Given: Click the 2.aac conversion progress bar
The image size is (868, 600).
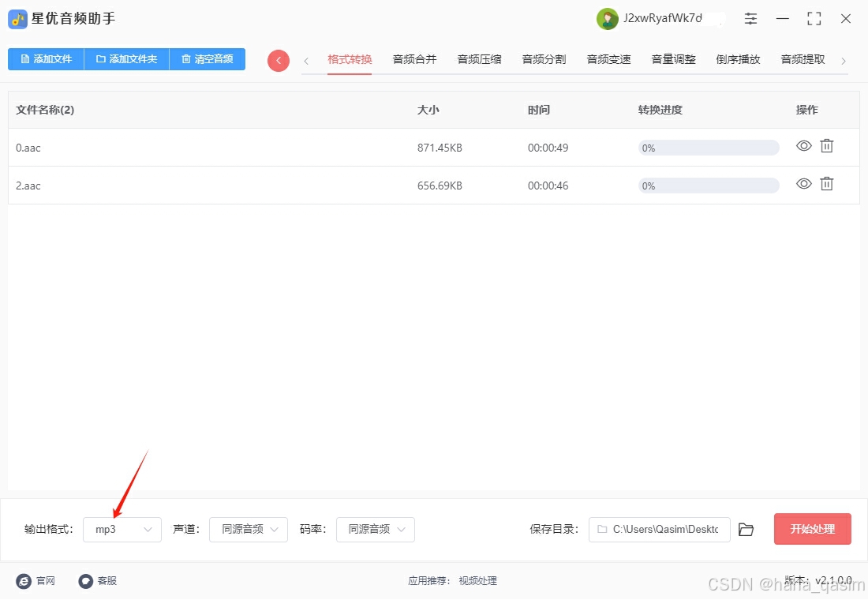Looking at the screenshot, I should pos(709,186).
